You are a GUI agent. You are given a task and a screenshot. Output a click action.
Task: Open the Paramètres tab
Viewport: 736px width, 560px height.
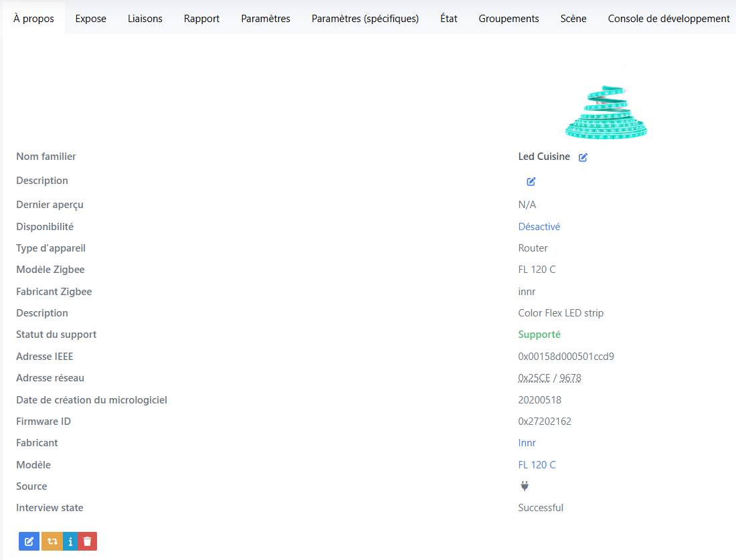point(266,18)
